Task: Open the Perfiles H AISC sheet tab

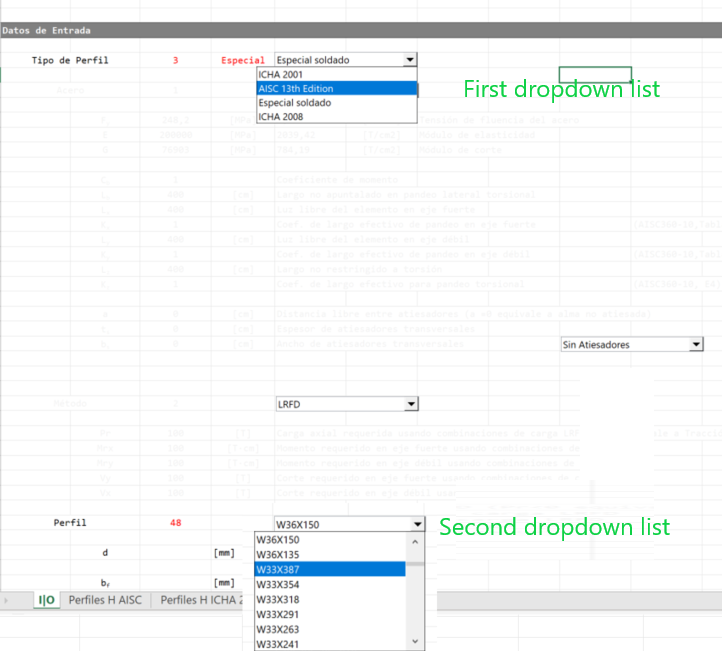Action: [x=105, y=600]
